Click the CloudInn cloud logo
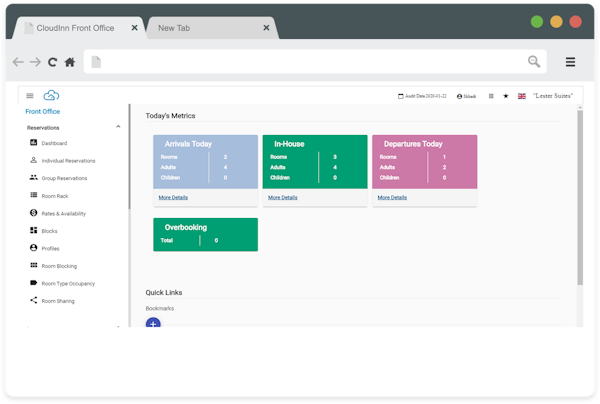The image size is (600, 404). 51,95
